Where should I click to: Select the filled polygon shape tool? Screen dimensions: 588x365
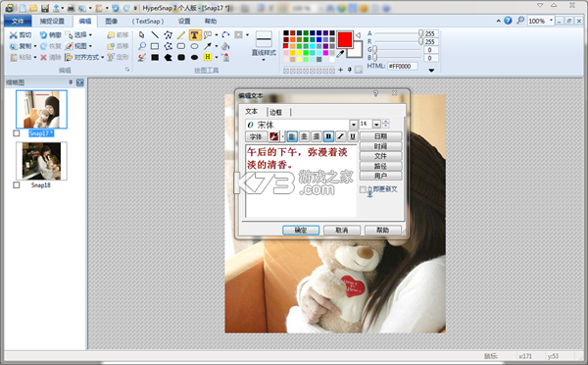click(x=168, y=58)
